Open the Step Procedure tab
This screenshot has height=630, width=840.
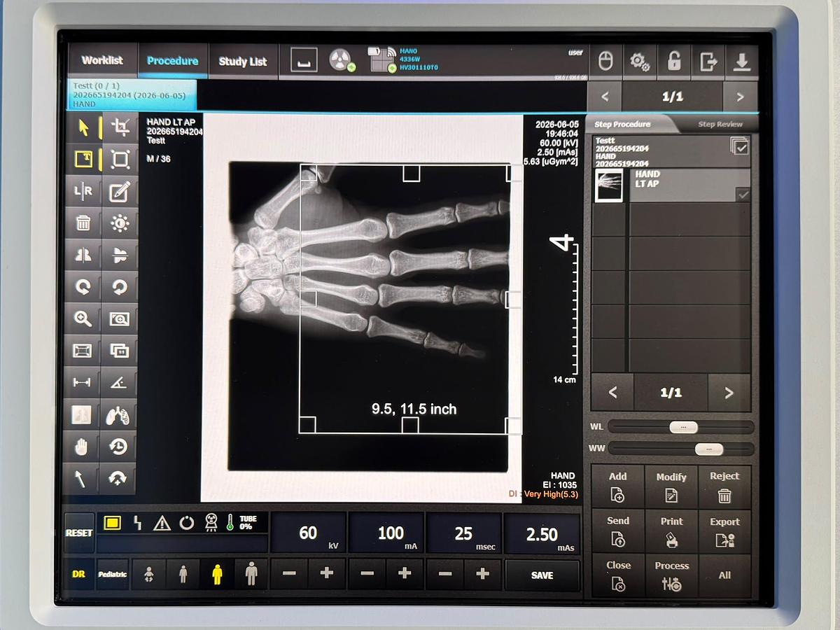[622, 125]
